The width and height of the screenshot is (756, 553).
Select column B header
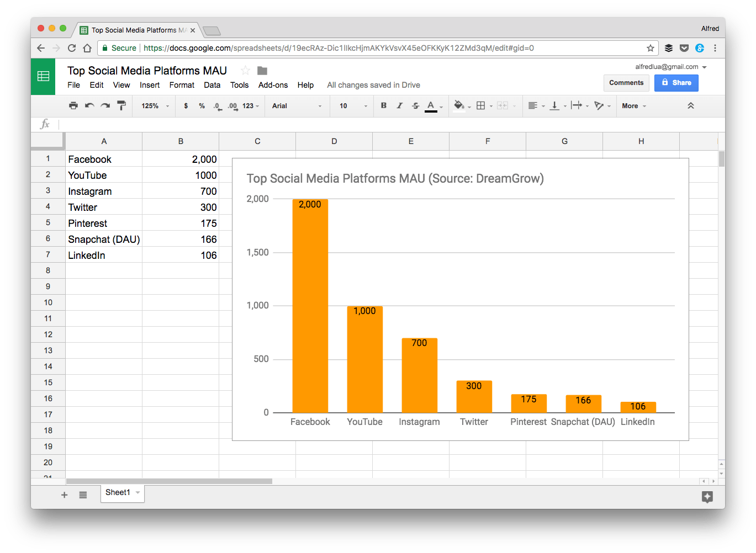point(181,141)
